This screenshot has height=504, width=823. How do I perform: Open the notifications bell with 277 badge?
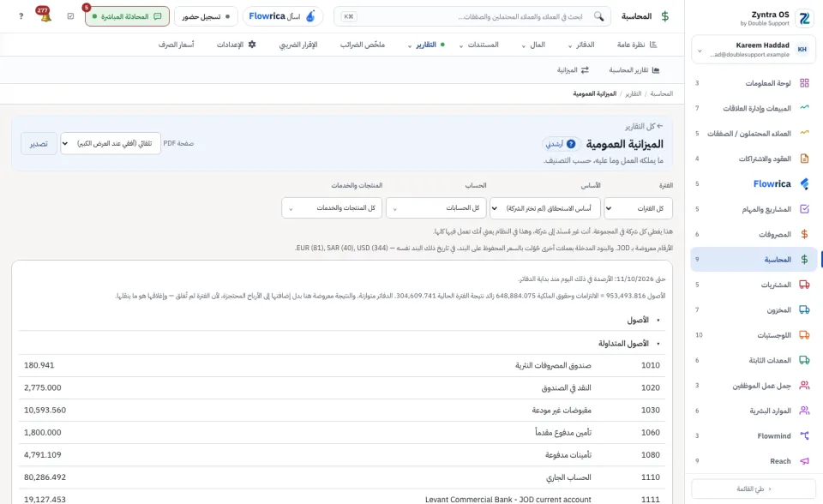click(45, 15)
